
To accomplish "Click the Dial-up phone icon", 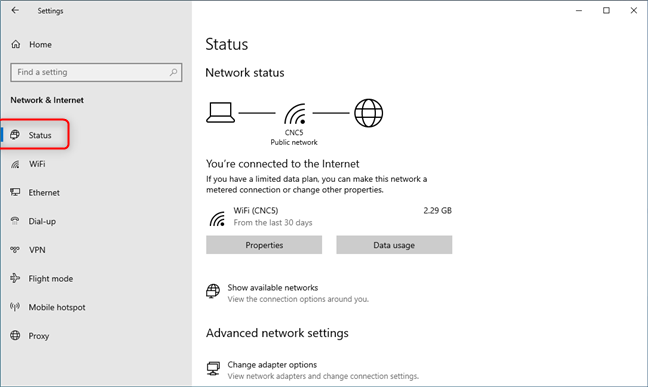I will [x=15, y=221].
